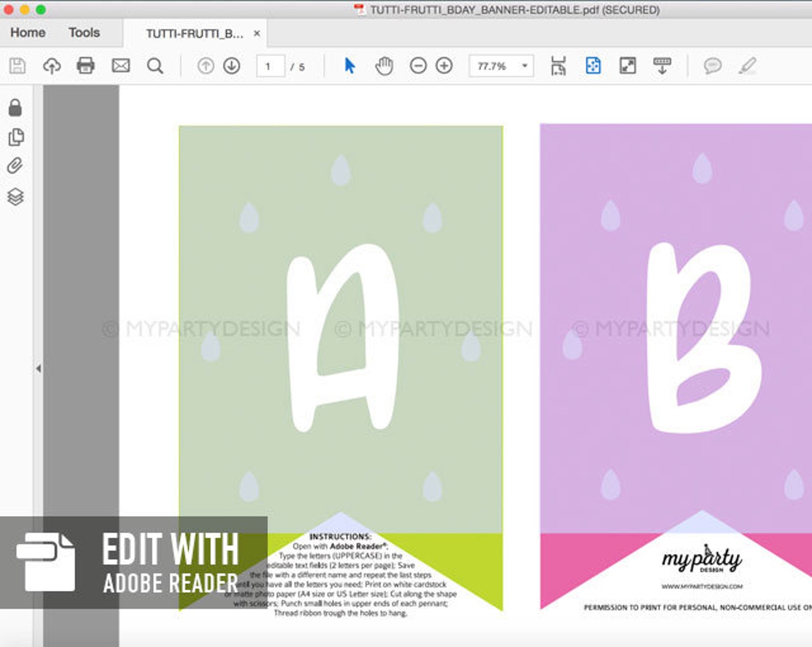The height and width of the screenshot is (647, 812).
Task: Open the attachments paperclip panel
Action: click(15, 166)
